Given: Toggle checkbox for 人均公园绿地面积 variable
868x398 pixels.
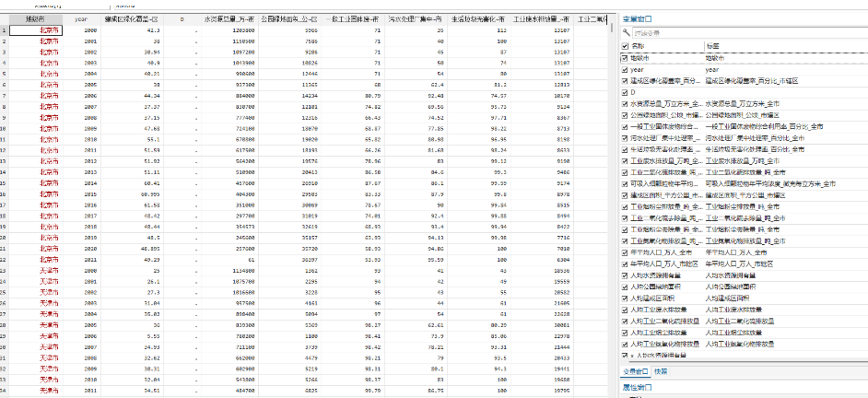Looking at the screenshot, I should coord(625,287).
